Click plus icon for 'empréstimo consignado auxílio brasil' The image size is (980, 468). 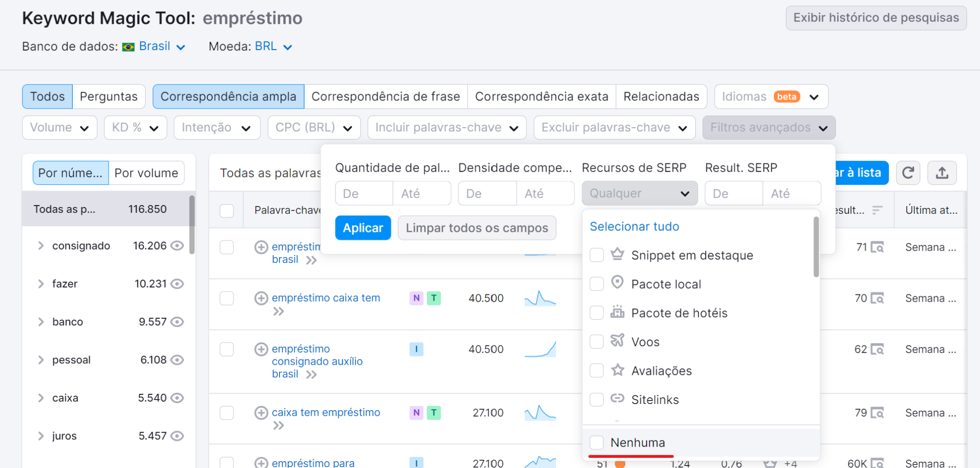[261, 349]
